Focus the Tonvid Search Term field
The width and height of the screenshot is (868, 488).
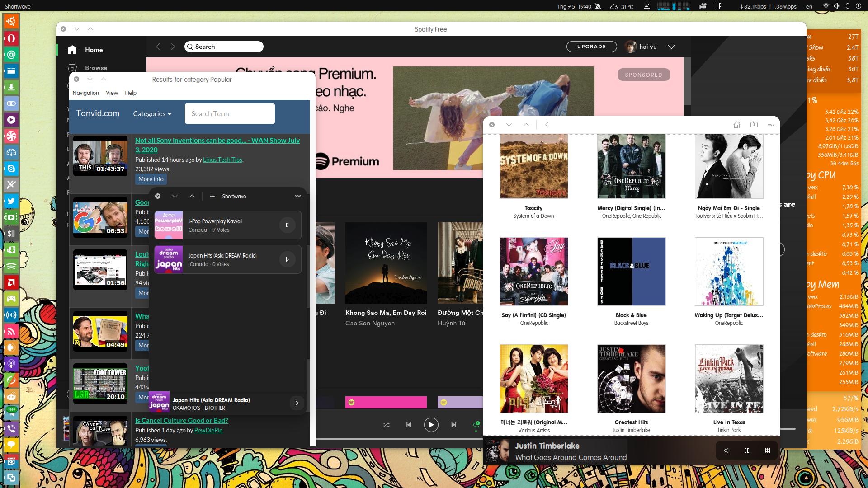(230, 113)
